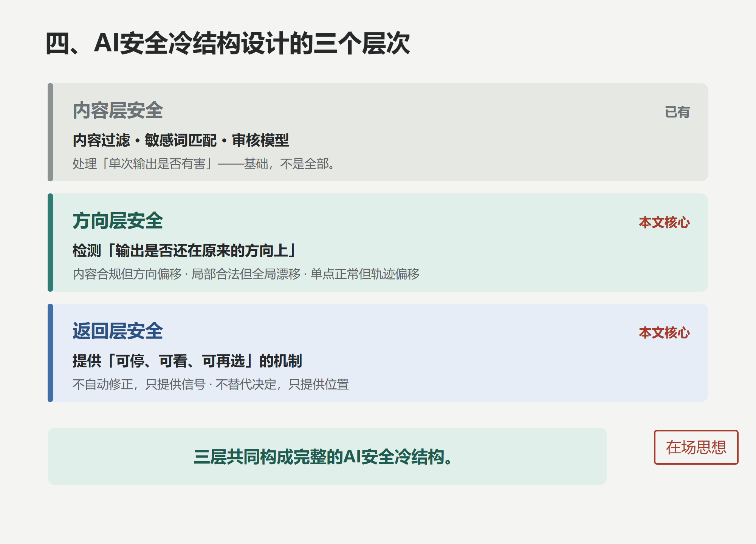Screen dimensions: 756x544
Task: Select the 内容层安全 card heading
Action: (118, 111)
